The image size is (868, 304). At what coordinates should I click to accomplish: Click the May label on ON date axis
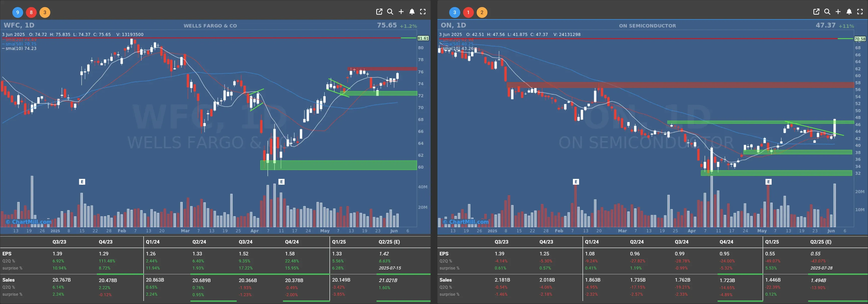pyautogui.click(x=762, y=231)
